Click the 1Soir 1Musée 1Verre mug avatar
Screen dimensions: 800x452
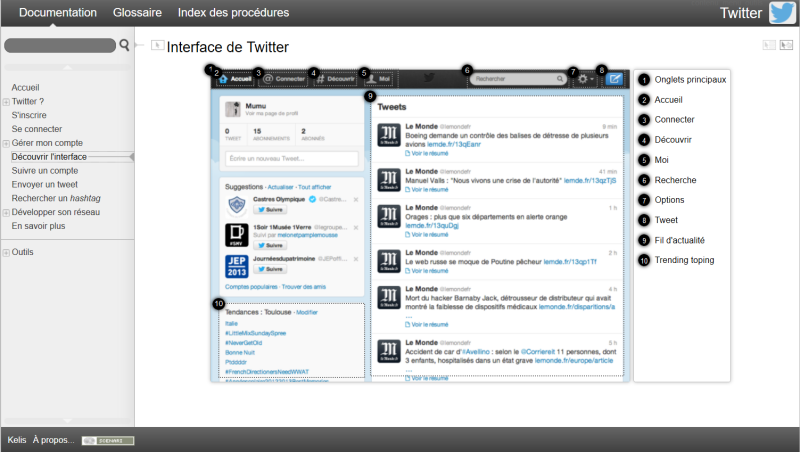click(x=237, y=235)
